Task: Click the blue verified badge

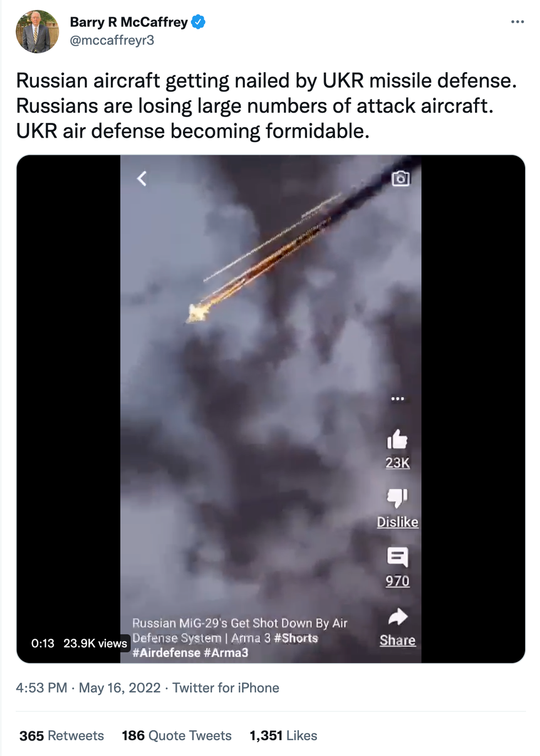Action: coord(198,22)
